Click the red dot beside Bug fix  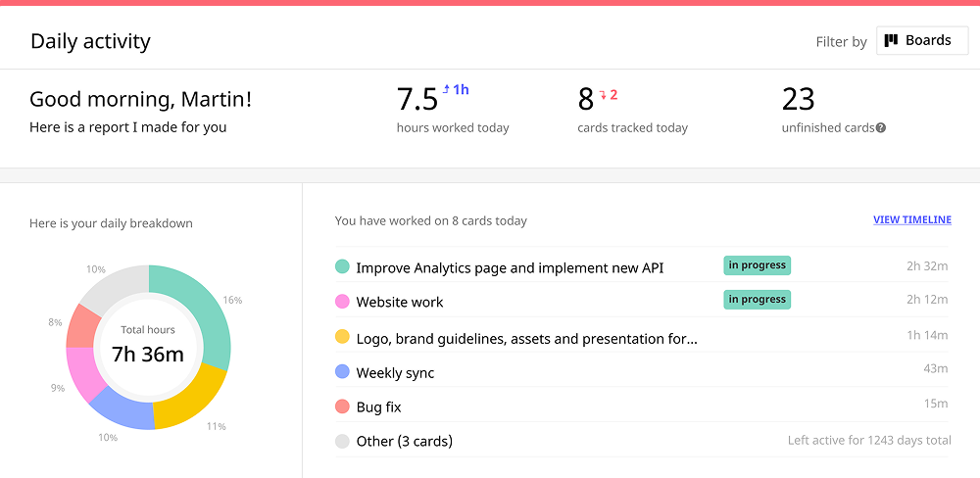pos(342,406)
